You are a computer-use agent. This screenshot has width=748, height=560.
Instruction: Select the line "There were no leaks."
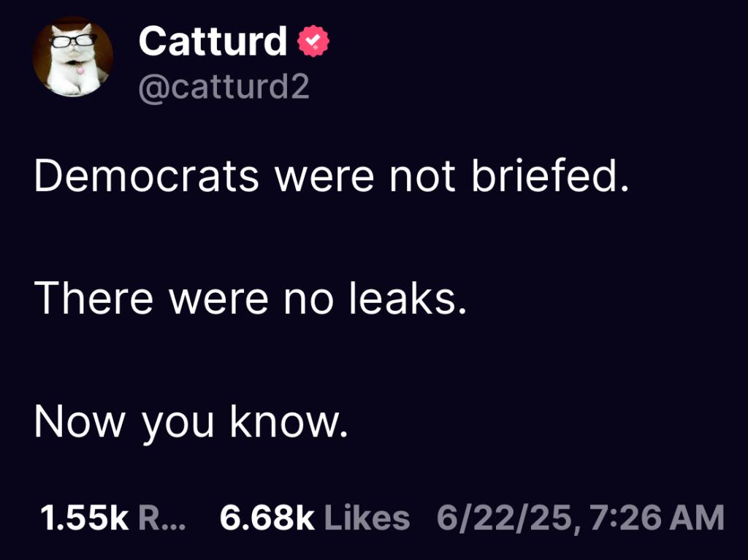click(x=250, y=299)
